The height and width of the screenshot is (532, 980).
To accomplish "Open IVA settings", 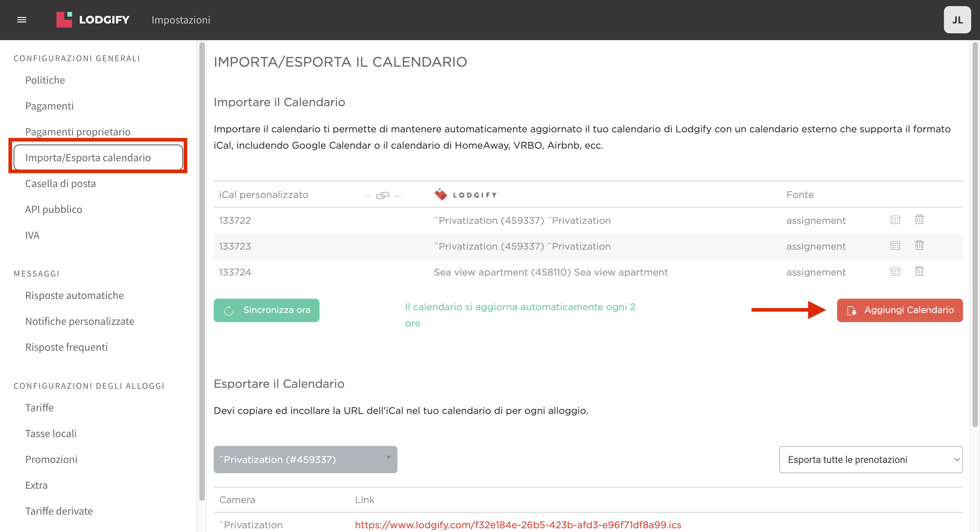I will point(32,235).
